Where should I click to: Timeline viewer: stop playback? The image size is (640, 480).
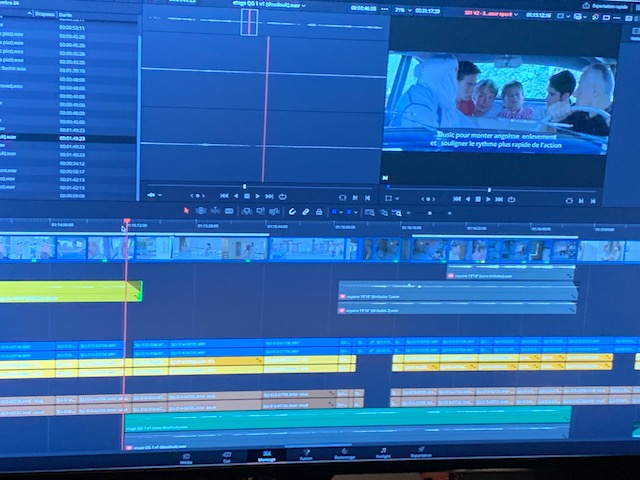pyautogui.click(x=478, y=199)
